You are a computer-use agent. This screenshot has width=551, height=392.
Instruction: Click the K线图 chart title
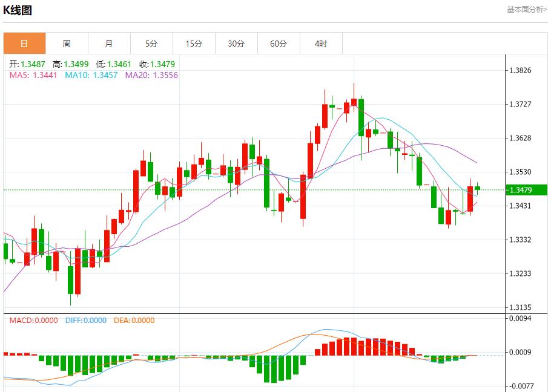(19, 10)
